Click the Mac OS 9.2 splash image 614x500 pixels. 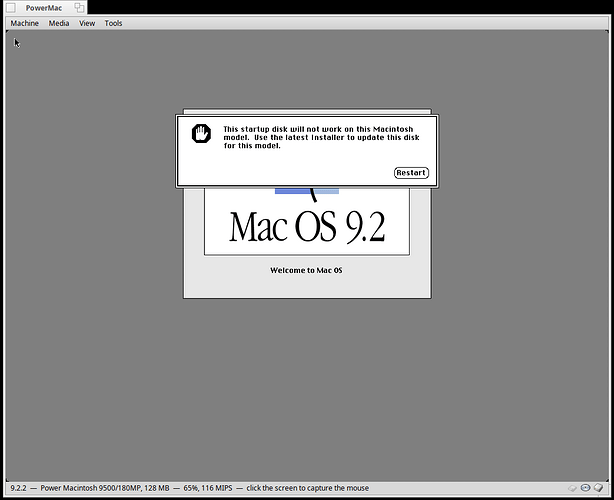click(307, 222)
